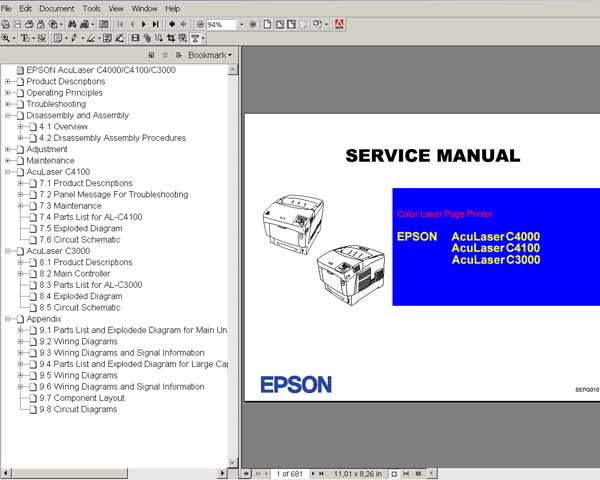Click the '1 of 681' page field

tap(290, 474)
